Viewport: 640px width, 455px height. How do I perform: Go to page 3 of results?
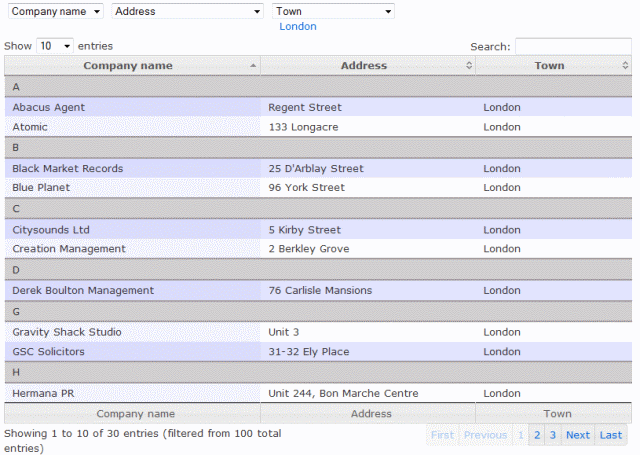coord(553,435)
